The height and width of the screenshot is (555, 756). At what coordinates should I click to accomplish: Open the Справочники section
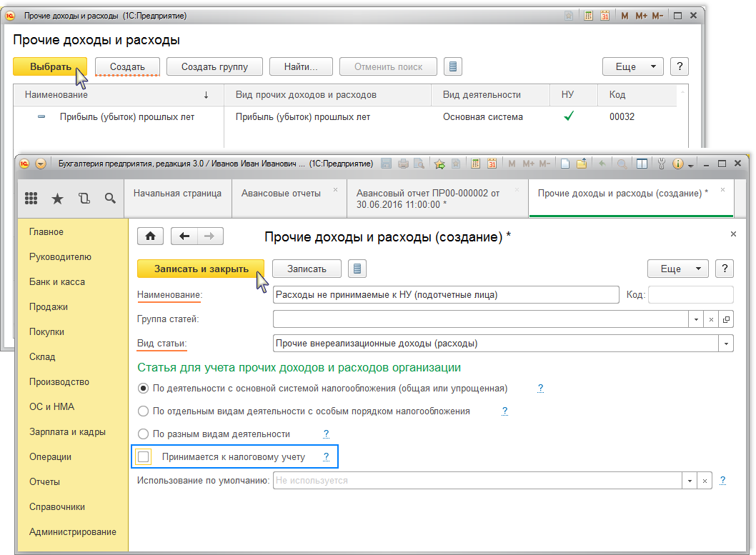click(57, 507)
